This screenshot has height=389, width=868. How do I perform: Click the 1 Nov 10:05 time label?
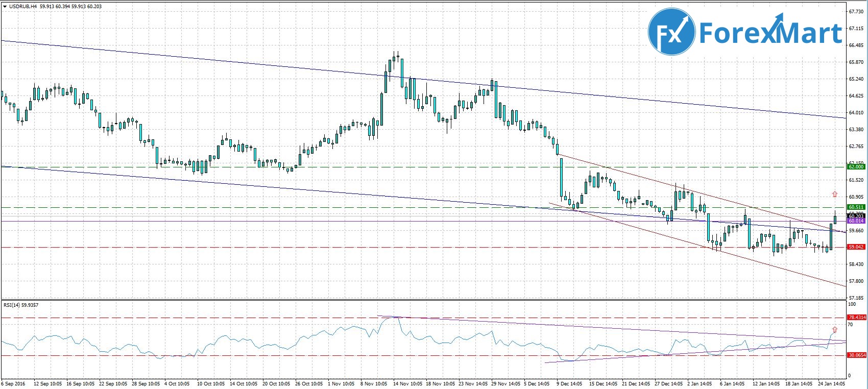(x=342, y=383)
